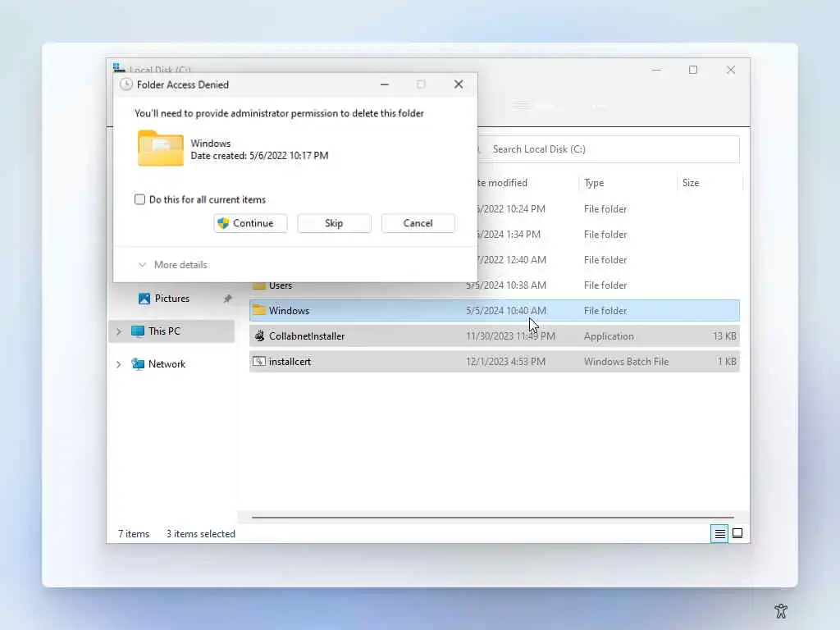Select the Windows folder row

coord(494,311)
